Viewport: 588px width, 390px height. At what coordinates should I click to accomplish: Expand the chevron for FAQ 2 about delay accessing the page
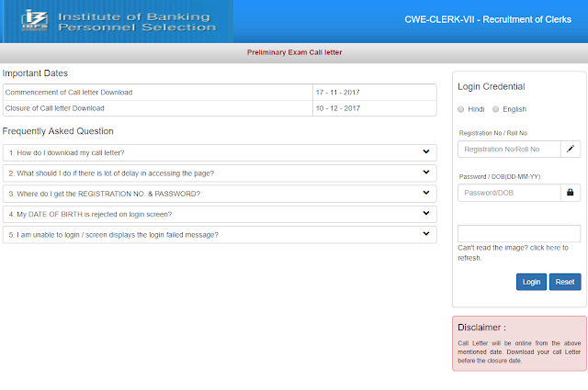click(x=426, y=173)
